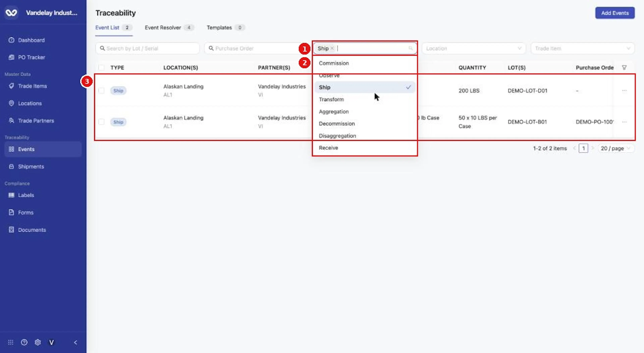
Task: Click the LOT(S) column header
Action: click(517, 68)
